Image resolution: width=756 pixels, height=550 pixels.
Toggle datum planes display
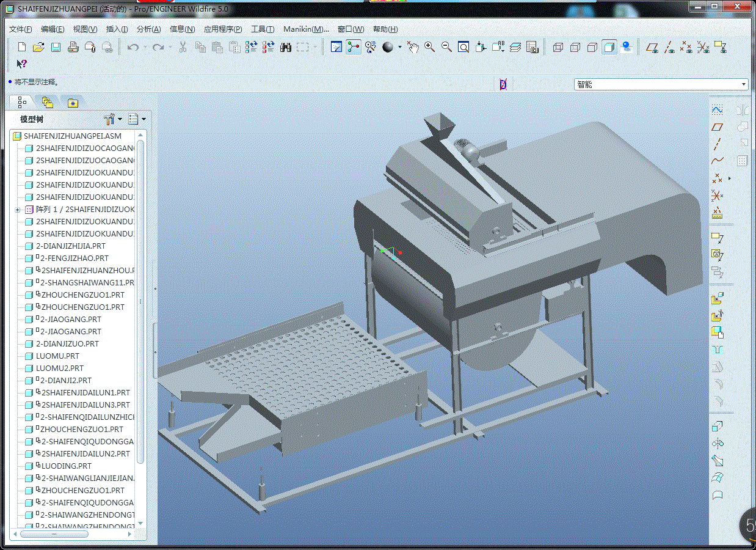pyautogui.click(x=652, y=47)
